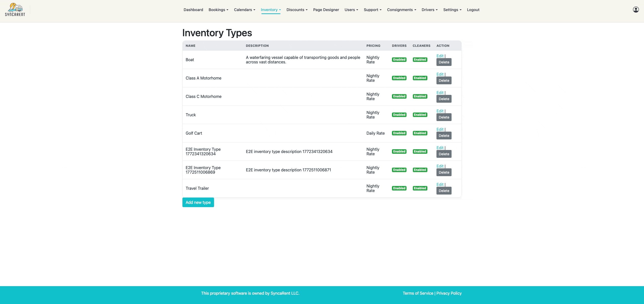Click the Boat cleaners Enabled badge
Image resolution: width=644 pixels, height=304 pixels.
click(420, 60)
